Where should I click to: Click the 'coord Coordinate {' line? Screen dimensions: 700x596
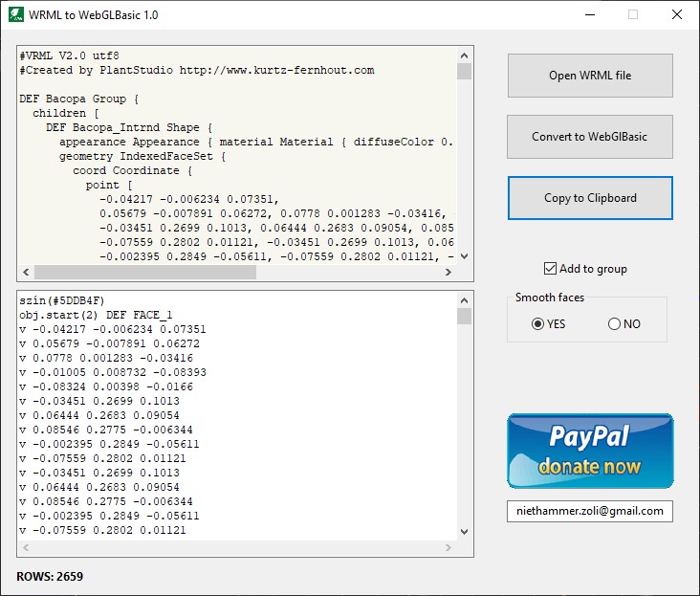point(133,170)
